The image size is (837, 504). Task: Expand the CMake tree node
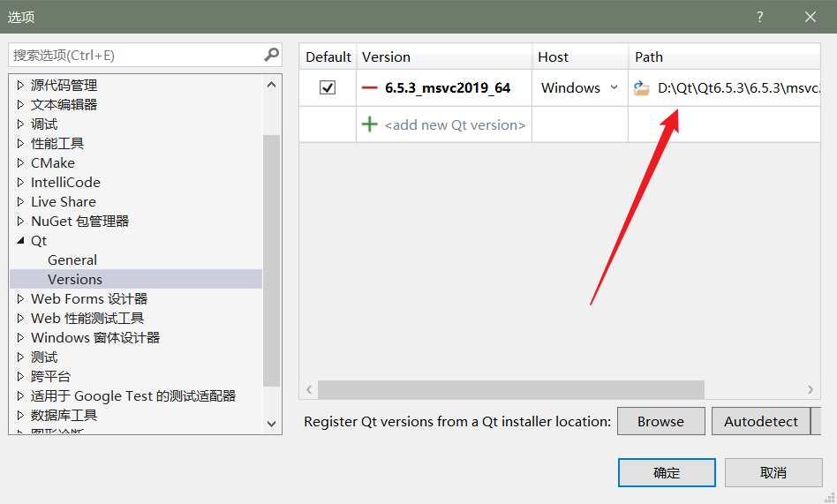pos(20,162)
